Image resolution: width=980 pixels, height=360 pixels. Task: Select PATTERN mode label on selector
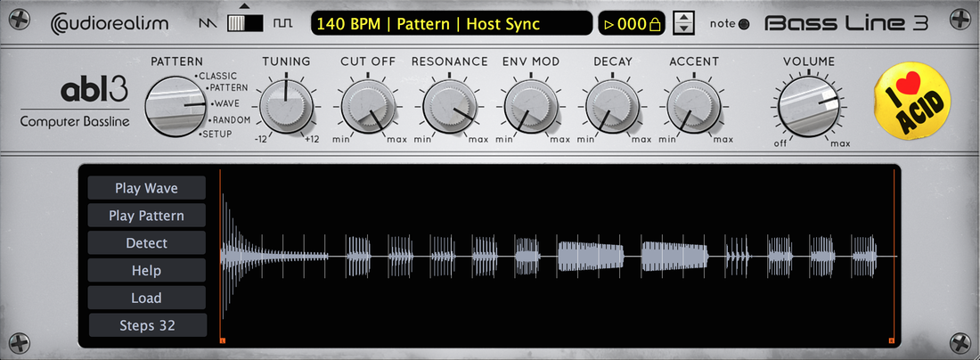[x=227, y=87]
